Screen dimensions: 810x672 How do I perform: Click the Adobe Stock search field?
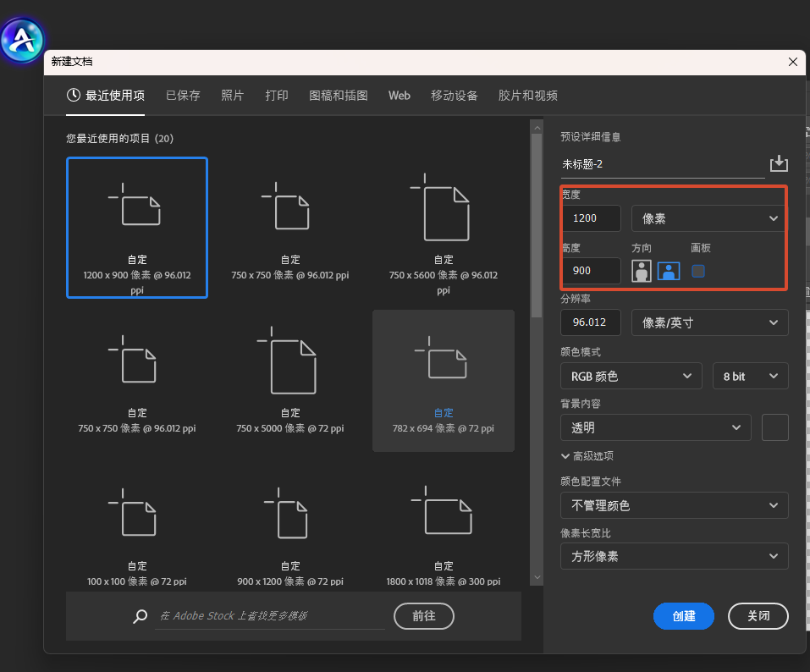point(270,615)
